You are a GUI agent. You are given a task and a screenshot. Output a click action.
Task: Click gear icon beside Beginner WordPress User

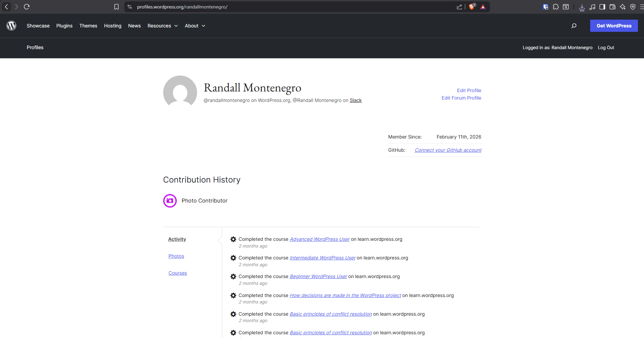(x=233, y=276)
